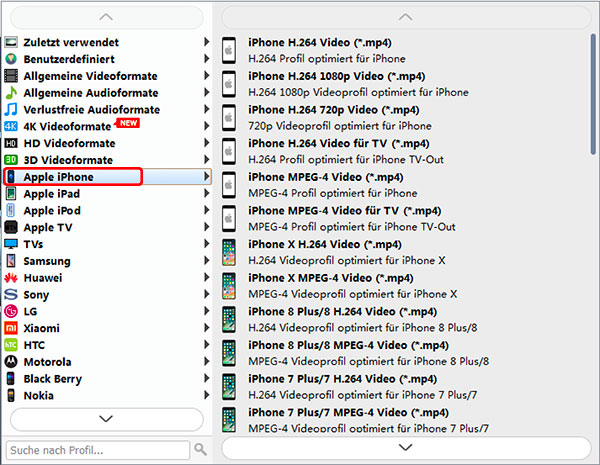Viewport: 600px width, 465px height.
Task: Select iPhone 8 Plus/8 H.264 Video profile
Action: click(405, 319)
